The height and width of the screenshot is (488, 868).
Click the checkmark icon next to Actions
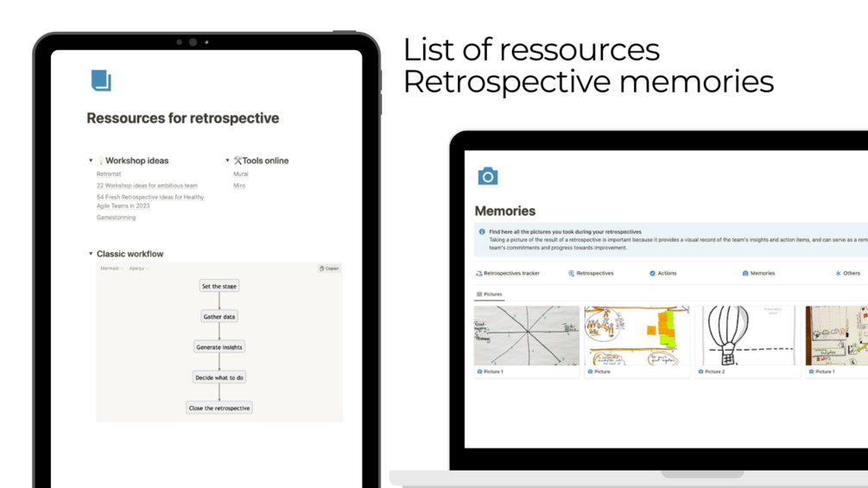[652, 273]
